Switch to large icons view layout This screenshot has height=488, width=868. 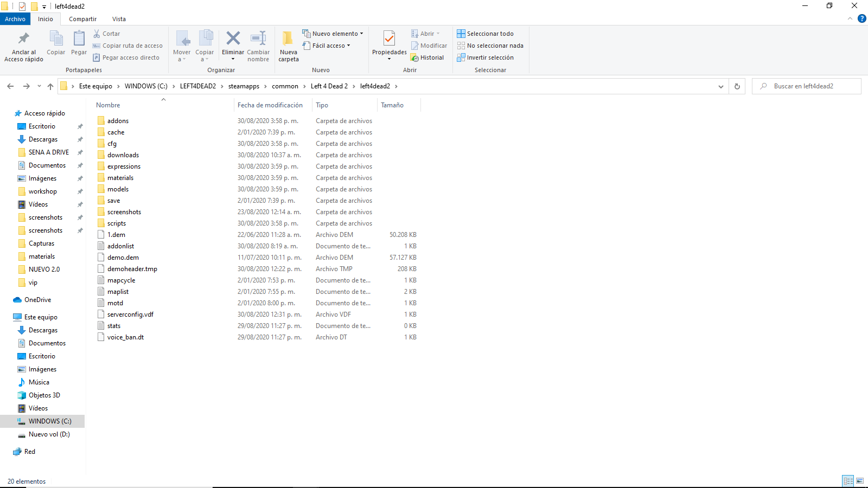[860, 481]
